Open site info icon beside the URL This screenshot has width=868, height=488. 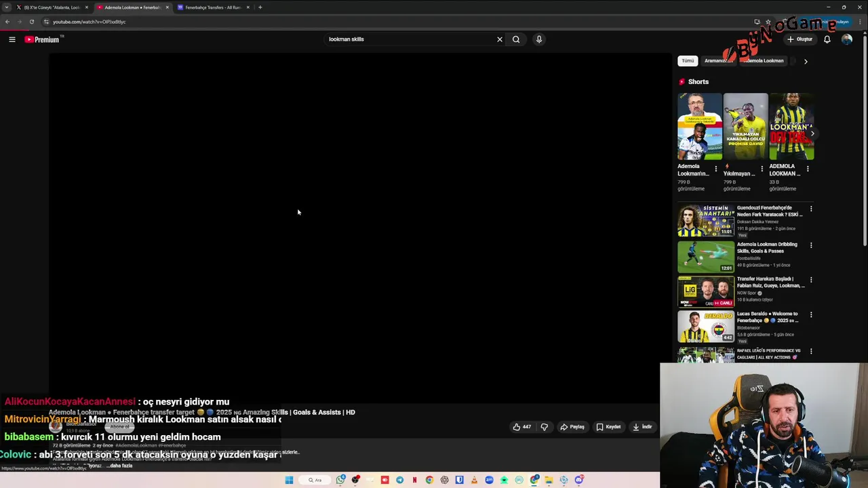46,22
